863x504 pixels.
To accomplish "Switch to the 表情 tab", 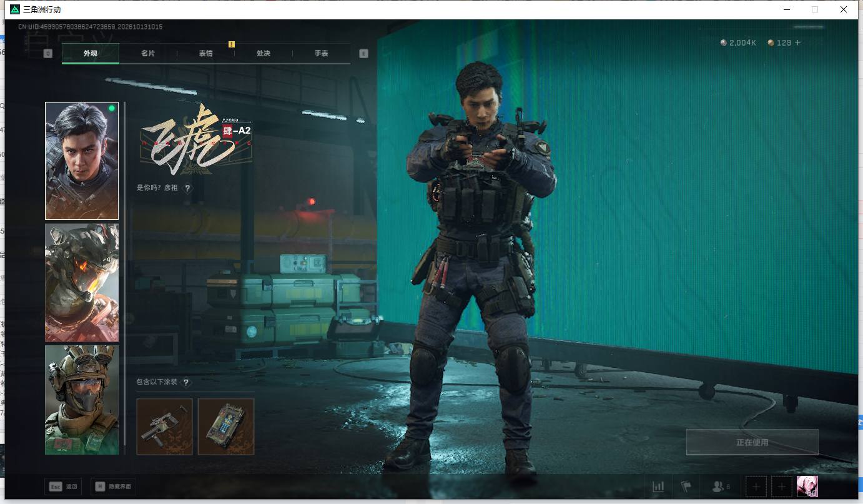I will (x=206, y=54).
